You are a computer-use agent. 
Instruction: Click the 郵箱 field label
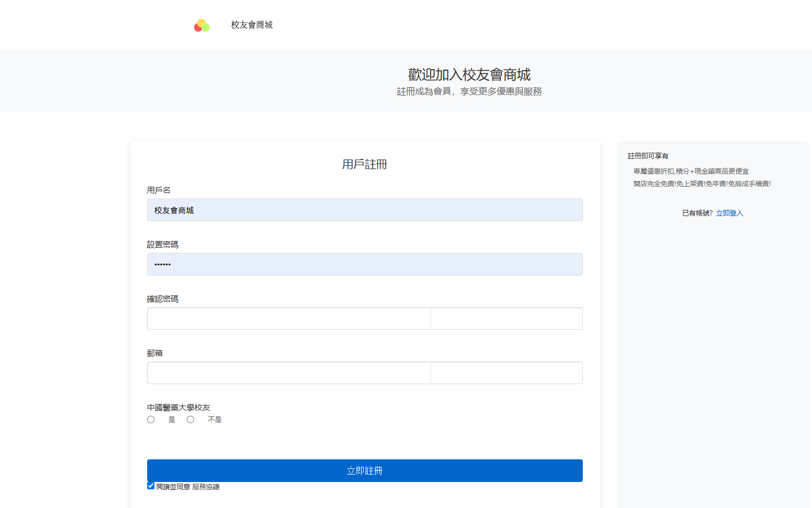point(154,353)
